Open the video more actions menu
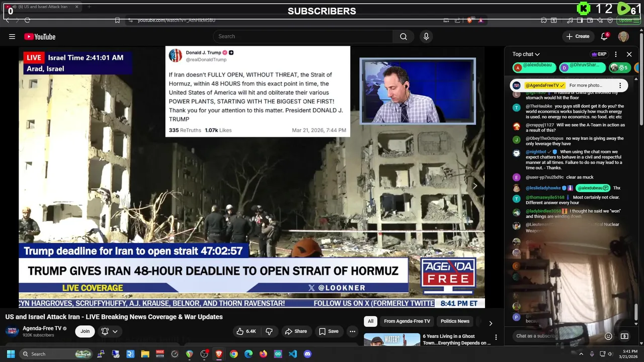The height and width of the screenshot is (362, 644). [x=352, y=331]
